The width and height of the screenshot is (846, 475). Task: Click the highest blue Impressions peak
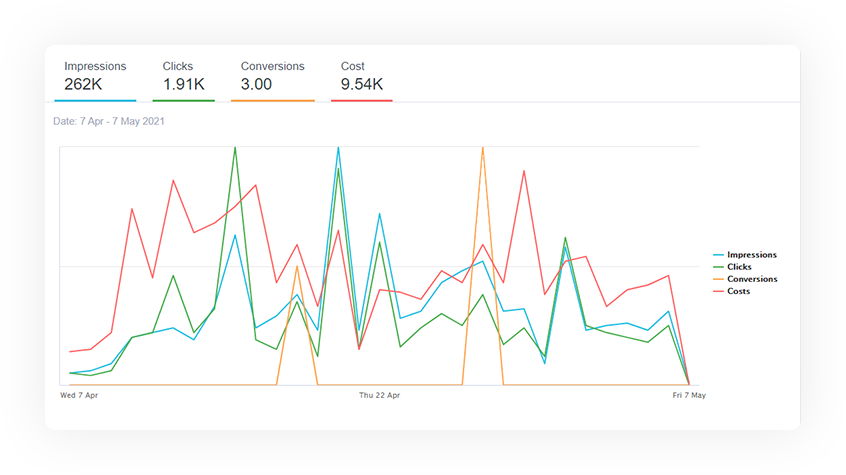338,148
